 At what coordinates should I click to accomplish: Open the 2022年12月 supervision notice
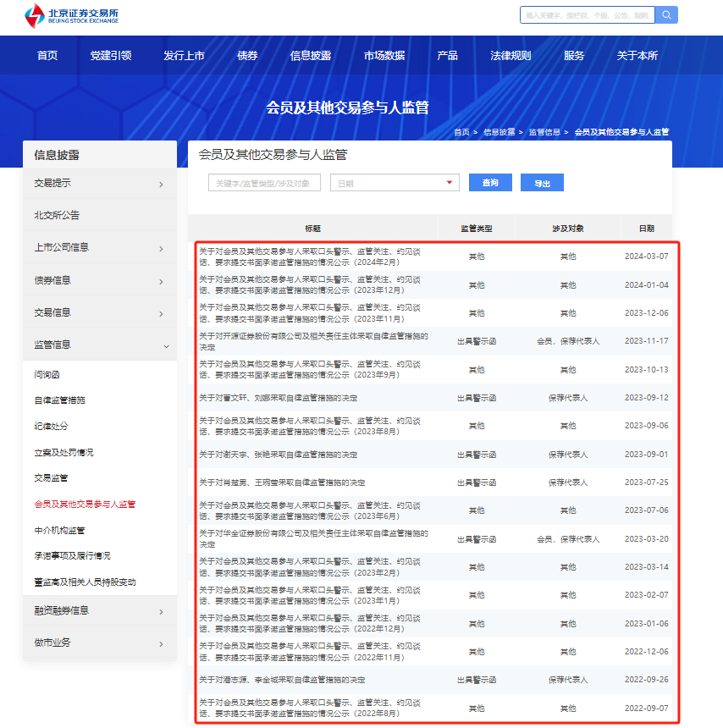[x=310, y=624]
